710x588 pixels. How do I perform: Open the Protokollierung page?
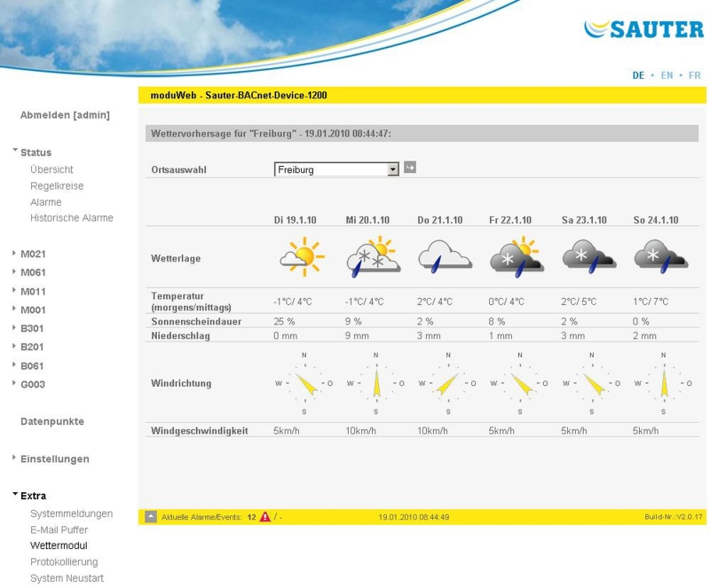(64, 561)
